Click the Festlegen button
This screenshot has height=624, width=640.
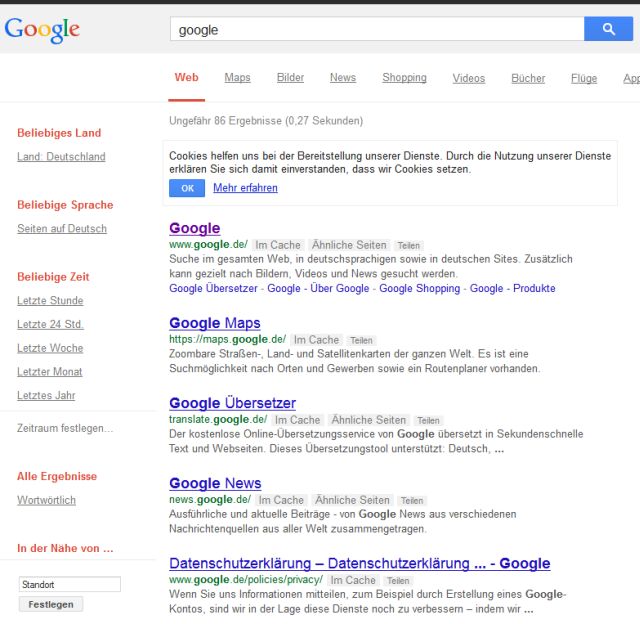pyautogui.click(x=51, y=604)
